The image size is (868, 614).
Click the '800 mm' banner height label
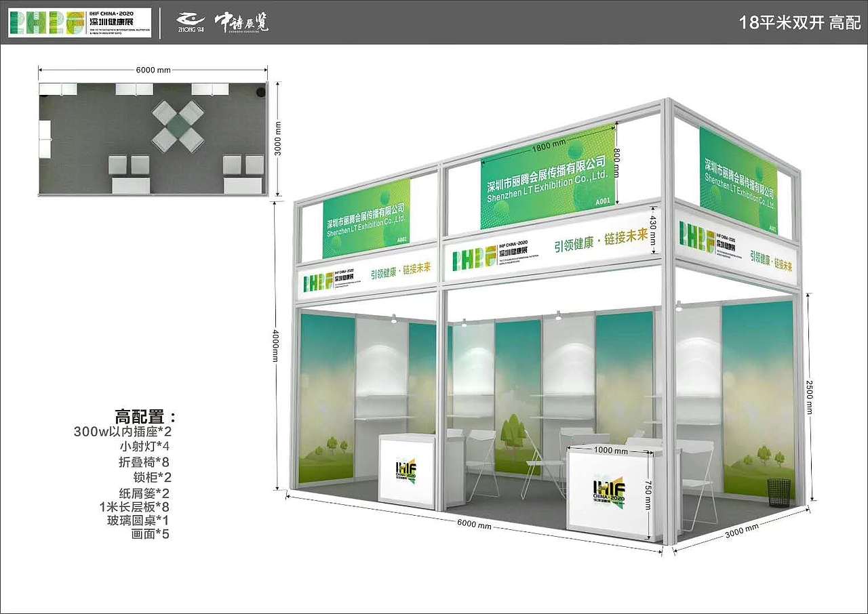617,163
